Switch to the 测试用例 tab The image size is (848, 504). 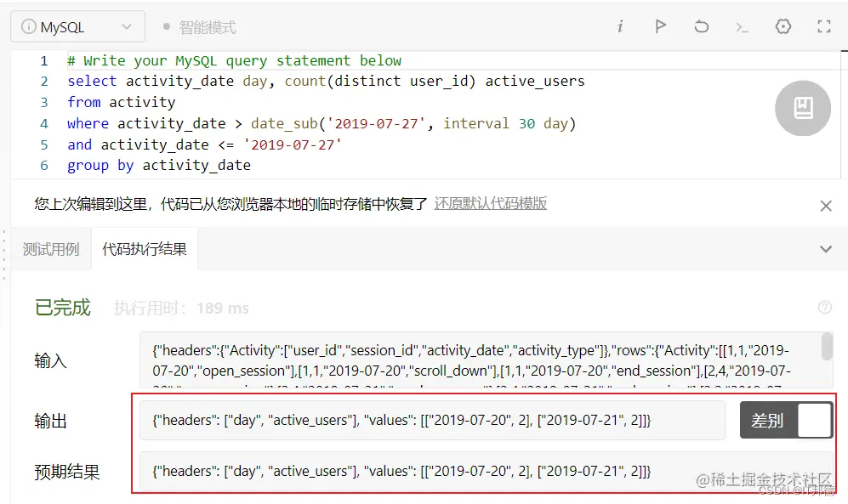coord(51,249)
